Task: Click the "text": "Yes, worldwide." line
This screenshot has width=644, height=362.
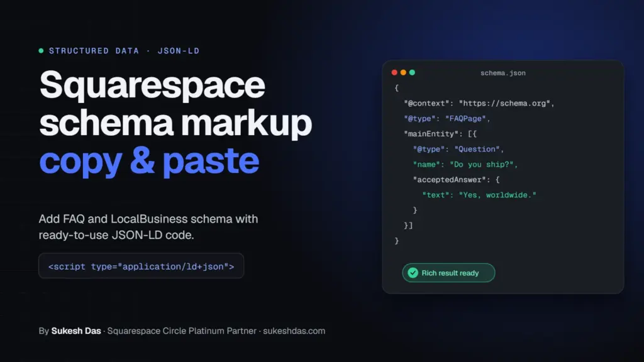Action: point(479,195)
